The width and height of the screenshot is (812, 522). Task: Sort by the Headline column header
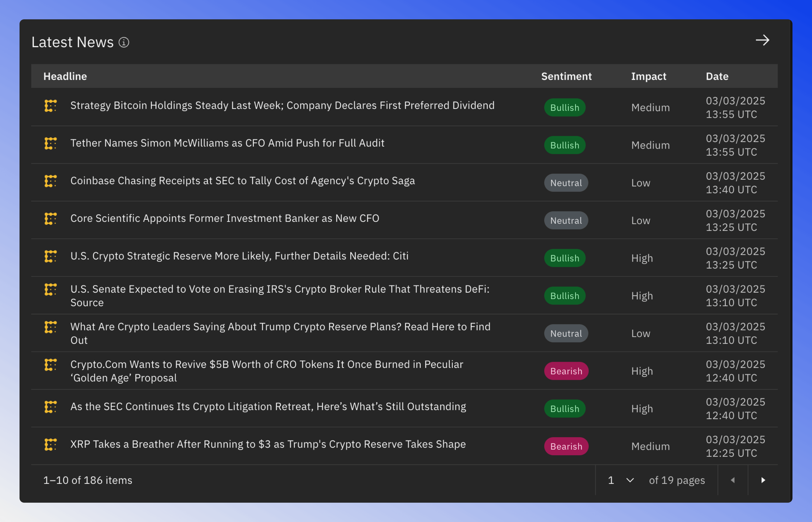click(x=65, y=76)
